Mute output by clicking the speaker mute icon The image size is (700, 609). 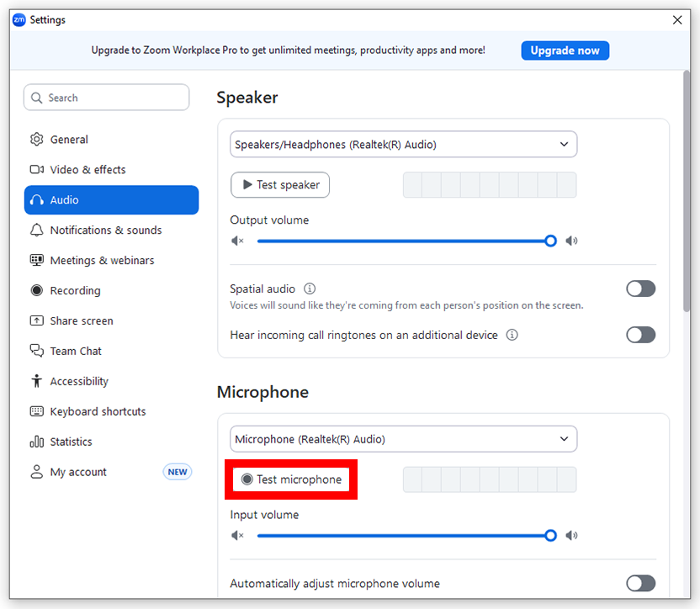point(236,241)
